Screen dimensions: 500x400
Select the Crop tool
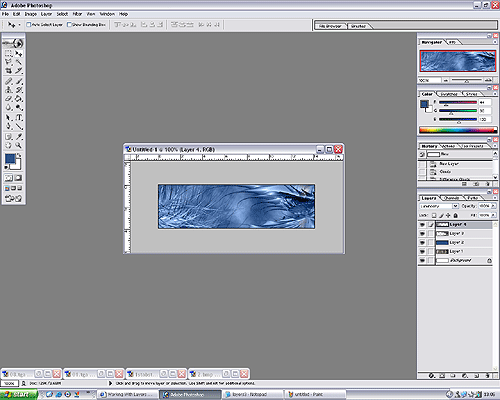click(x=9, y=71)
